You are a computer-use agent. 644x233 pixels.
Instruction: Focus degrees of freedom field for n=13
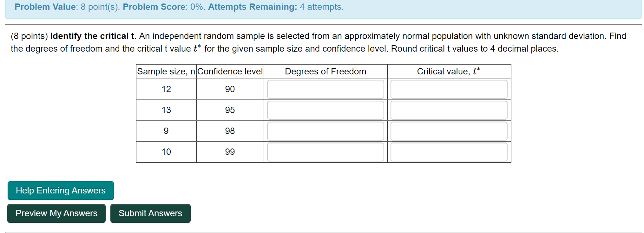(x=325, y=110)
